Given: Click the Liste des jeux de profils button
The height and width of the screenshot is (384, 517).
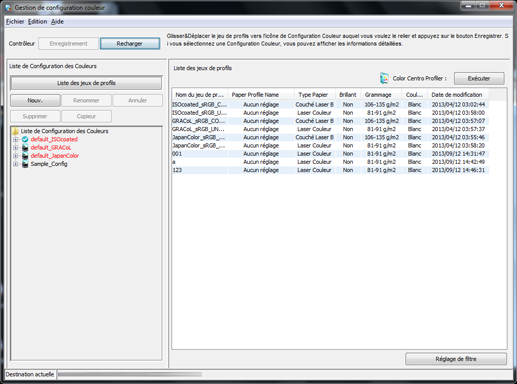Looking at the screenshot, I should coord(86,83).
